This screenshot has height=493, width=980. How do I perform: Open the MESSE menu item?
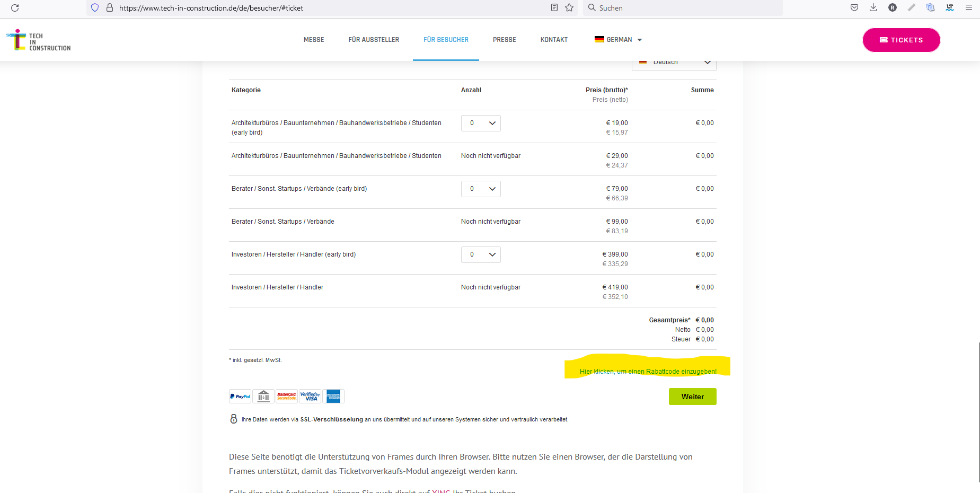pos(314,40)
